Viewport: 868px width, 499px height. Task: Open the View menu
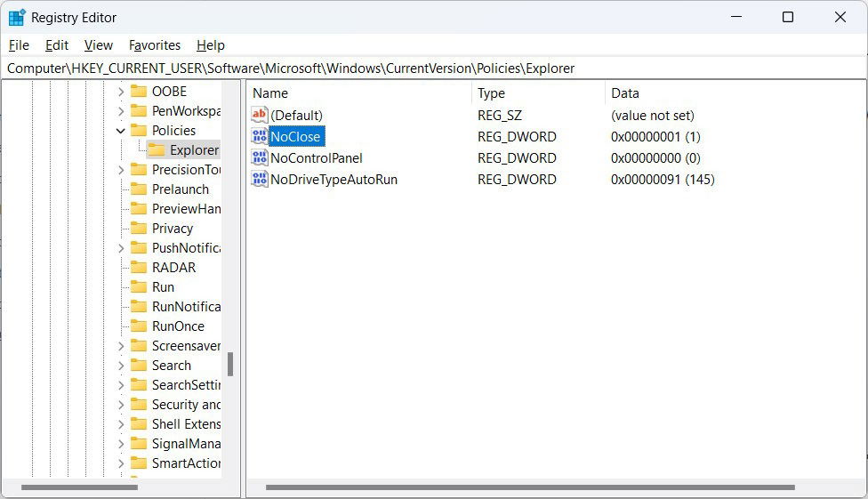[x=99, y=45]
